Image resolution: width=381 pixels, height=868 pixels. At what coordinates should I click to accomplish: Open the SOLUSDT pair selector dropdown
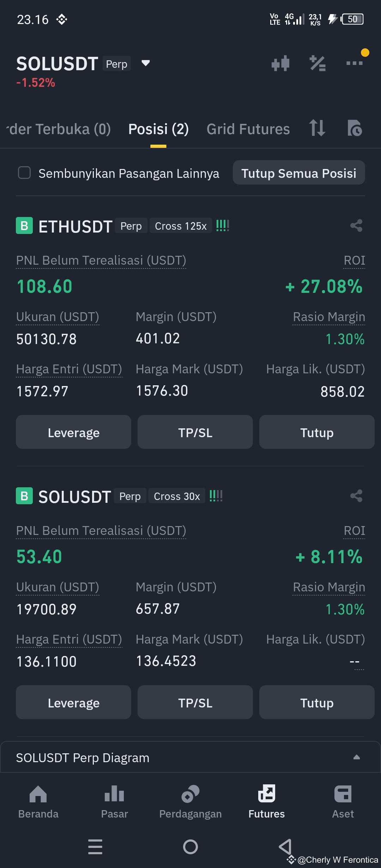tap(145, 64)
